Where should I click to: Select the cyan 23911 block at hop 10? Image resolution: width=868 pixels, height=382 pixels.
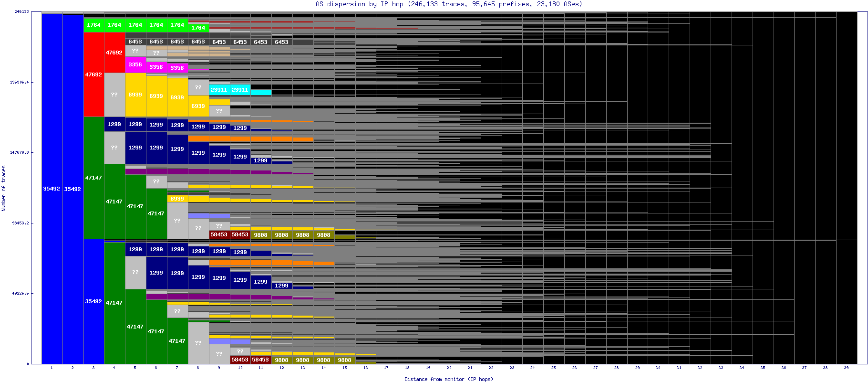(240, 90)
